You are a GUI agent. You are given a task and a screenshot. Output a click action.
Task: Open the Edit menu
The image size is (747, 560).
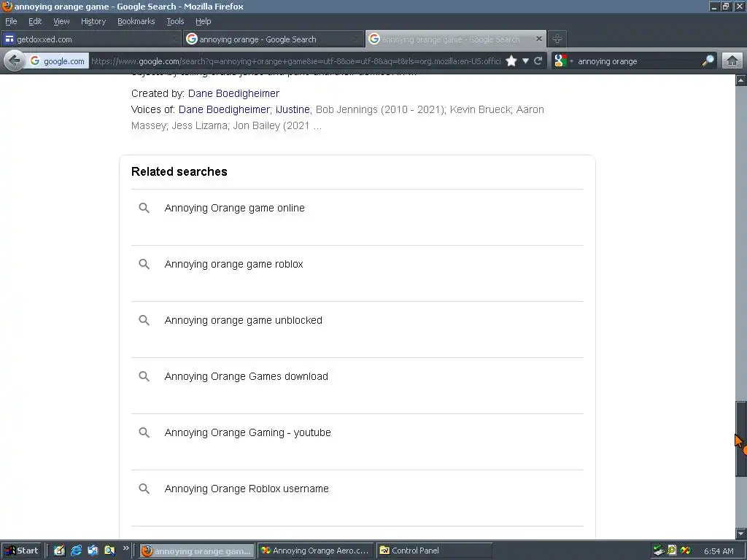point(35,21)
